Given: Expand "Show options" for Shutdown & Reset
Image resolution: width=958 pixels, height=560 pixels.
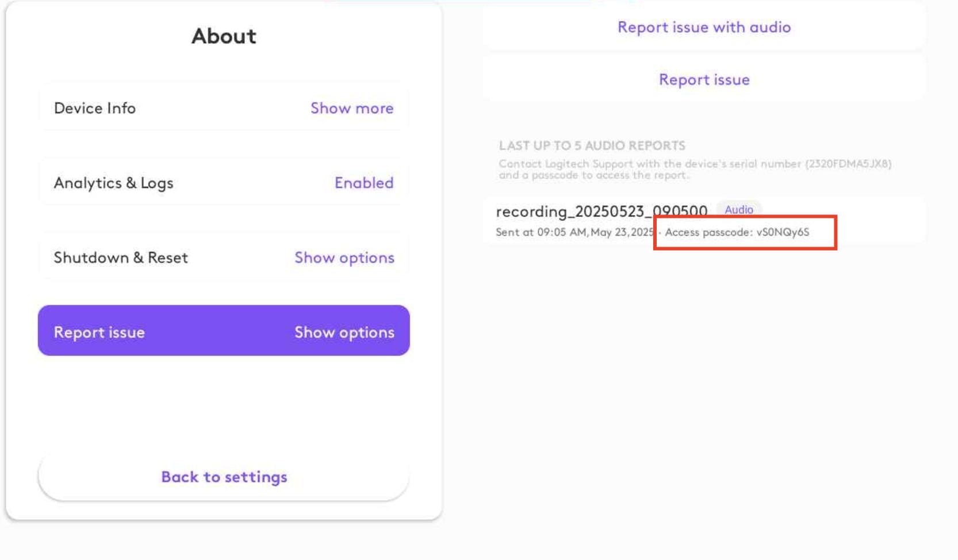Looking at the screenshot, I should point(344,258).
